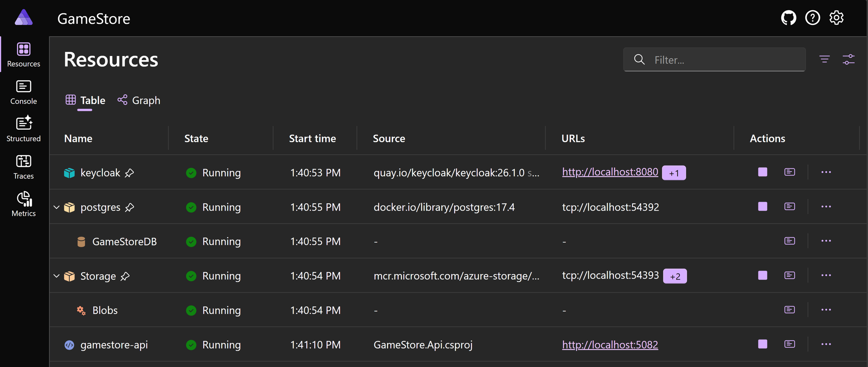
Task: Stop the gamestore-api resource
Action: click(762, 344)
